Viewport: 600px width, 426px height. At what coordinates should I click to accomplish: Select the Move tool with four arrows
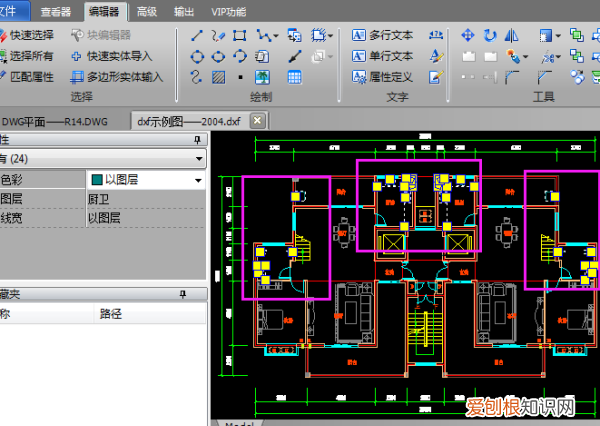(x=468, y=36)
